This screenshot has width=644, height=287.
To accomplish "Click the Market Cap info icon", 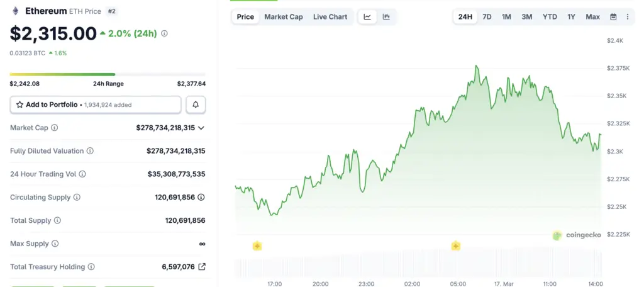I will [55, 128].
